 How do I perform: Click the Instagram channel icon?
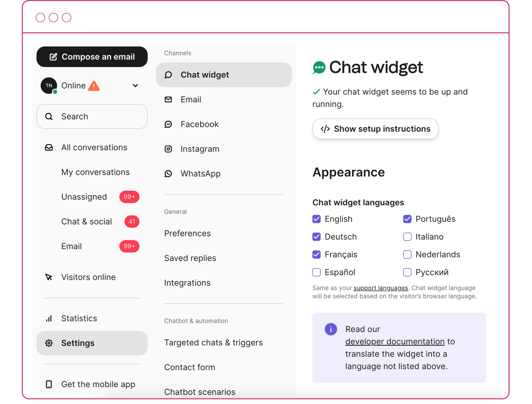coord(168,149)
